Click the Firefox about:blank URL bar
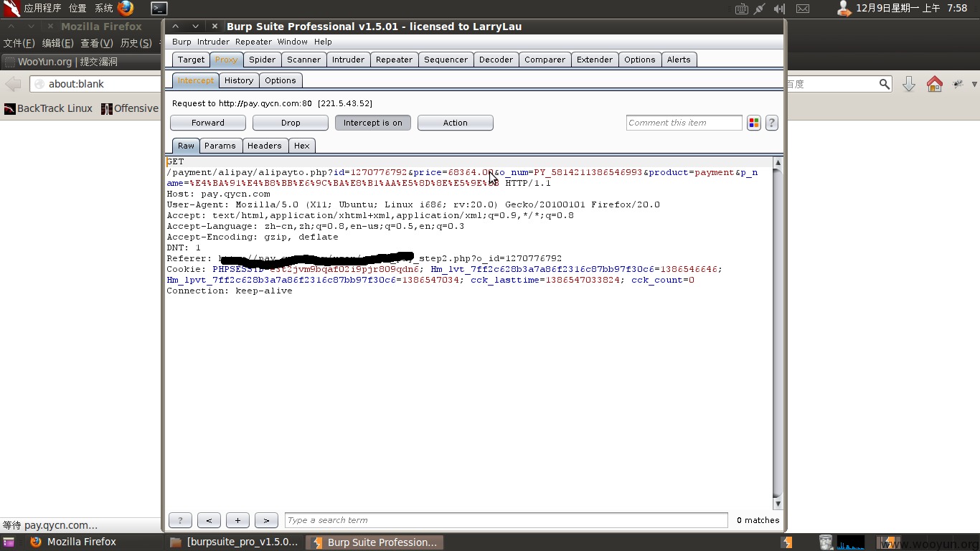Image resolution: width=980 pixels, height=551 pixels. click(x=95, y=84)
